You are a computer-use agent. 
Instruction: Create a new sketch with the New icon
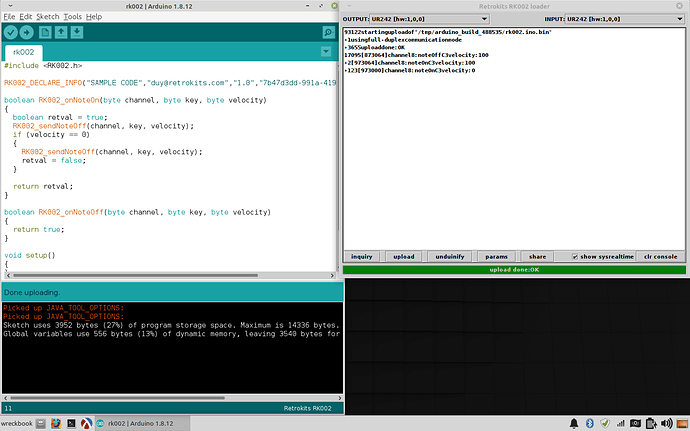(45, 33)
